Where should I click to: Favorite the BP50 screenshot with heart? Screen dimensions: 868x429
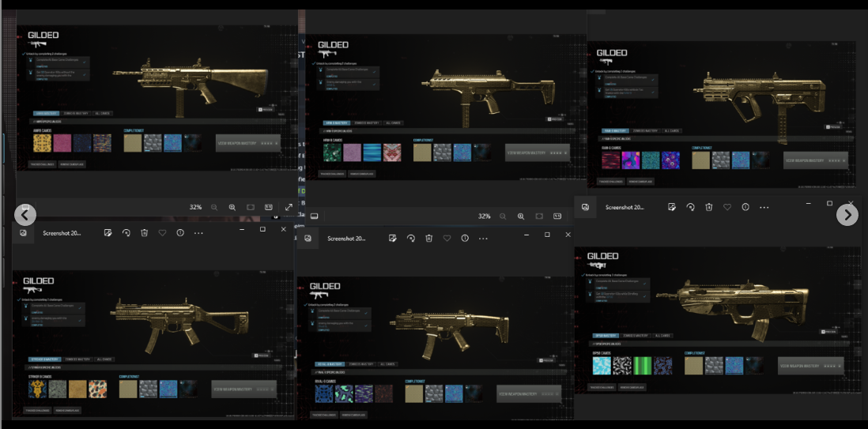(x=727, y=207)
